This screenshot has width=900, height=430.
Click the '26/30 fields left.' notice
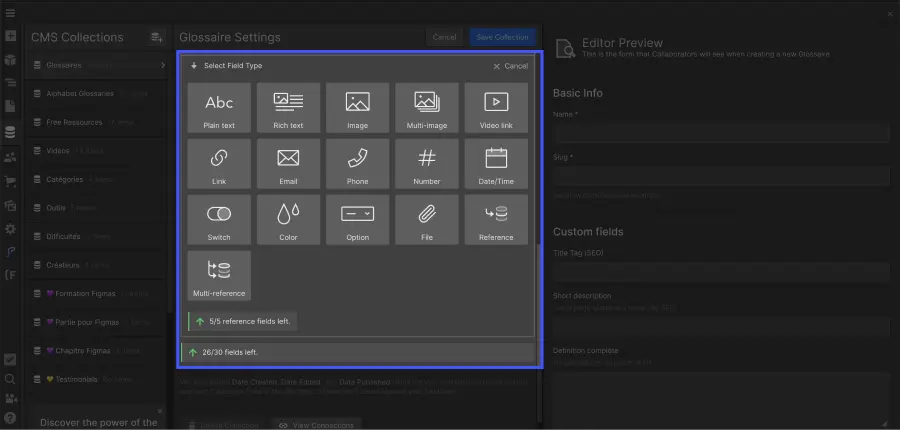[358, 352]
